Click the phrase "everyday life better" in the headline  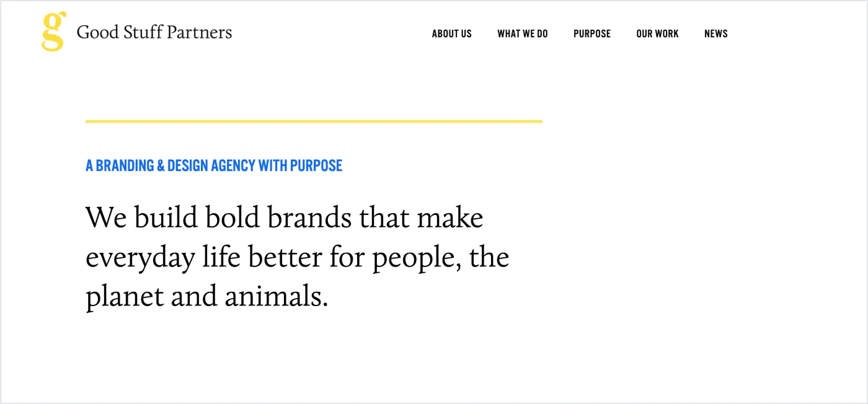(205, 257)
